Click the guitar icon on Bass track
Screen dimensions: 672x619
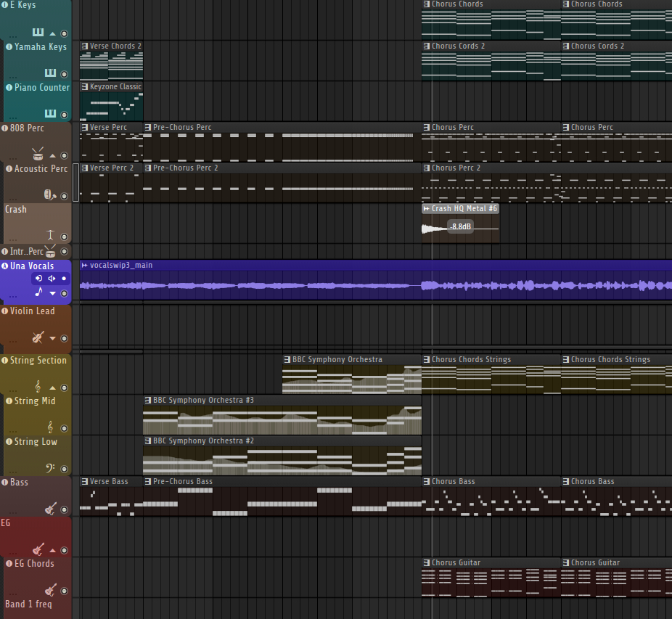click(x=50, y=509)
